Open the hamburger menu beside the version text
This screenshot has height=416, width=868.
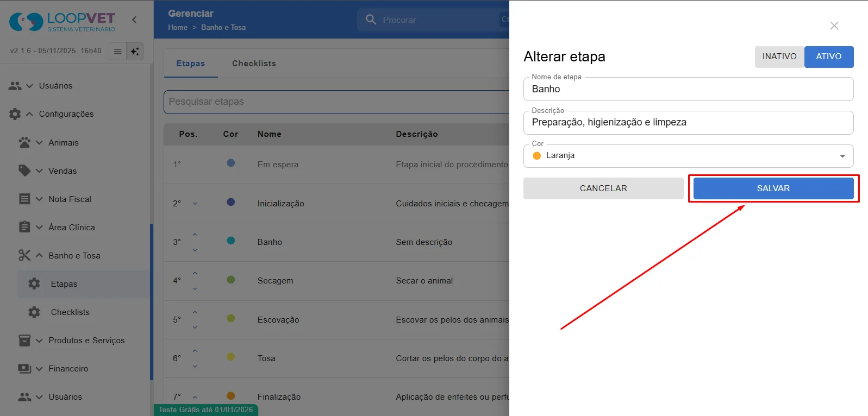(117, 51)
